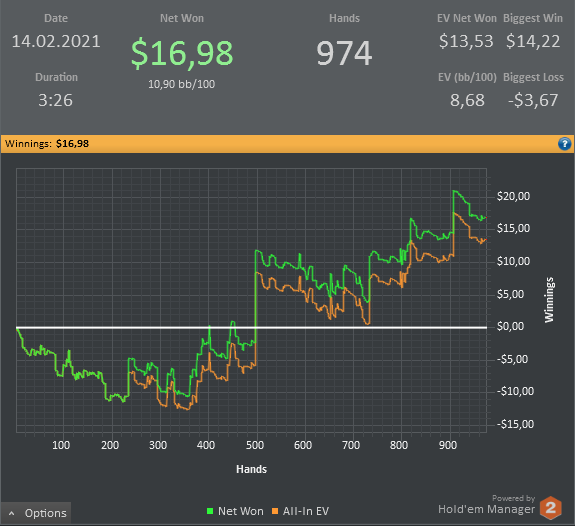Click the -$15,00 y-axis label
The height and width of the screenshot is (526, 575).
[515, 424]
